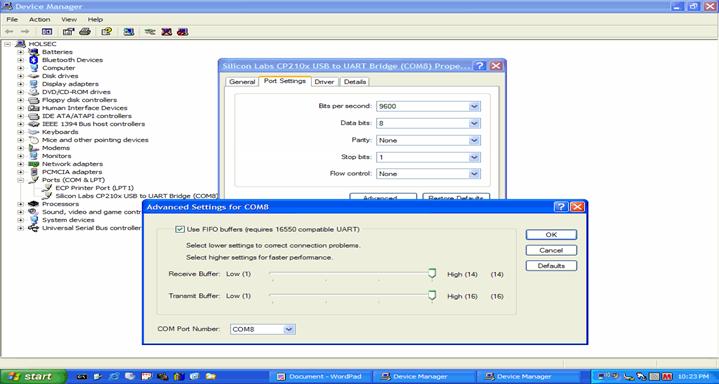Click the red M icon in the system tray

(x=667, y=377)
